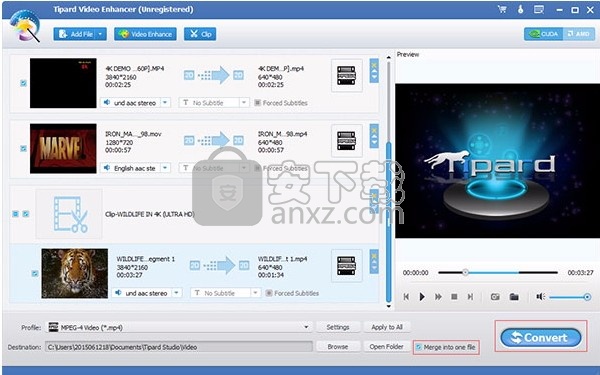Image resolution: width=600 pixels, height=375 pixels.
Task: Open the Clip tool
Action: click(x=200, y=34)
